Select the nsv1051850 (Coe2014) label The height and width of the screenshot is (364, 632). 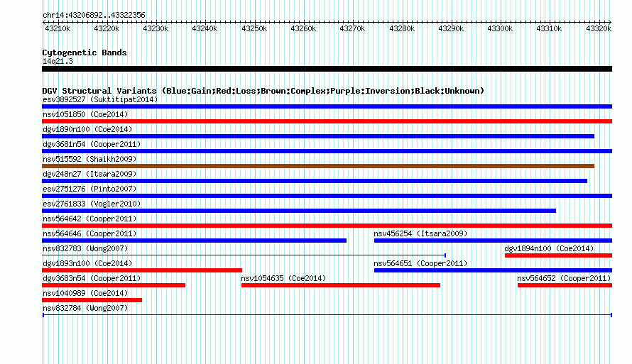click(x=85, y=114)
